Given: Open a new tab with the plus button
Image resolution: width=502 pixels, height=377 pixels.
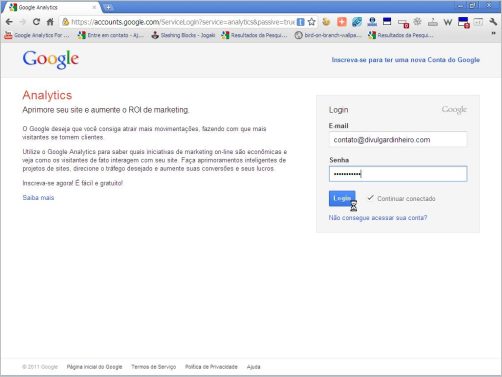Looking at the screenshot, I should tap(109, 7).
